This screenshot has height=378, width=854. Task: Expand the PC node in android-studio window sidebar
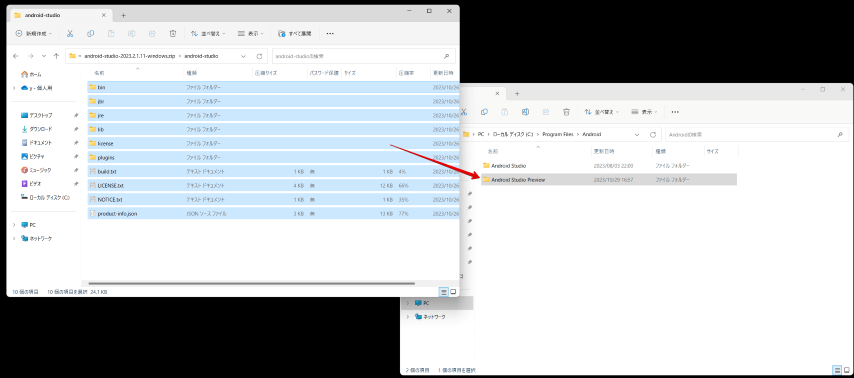pos(14,224)
